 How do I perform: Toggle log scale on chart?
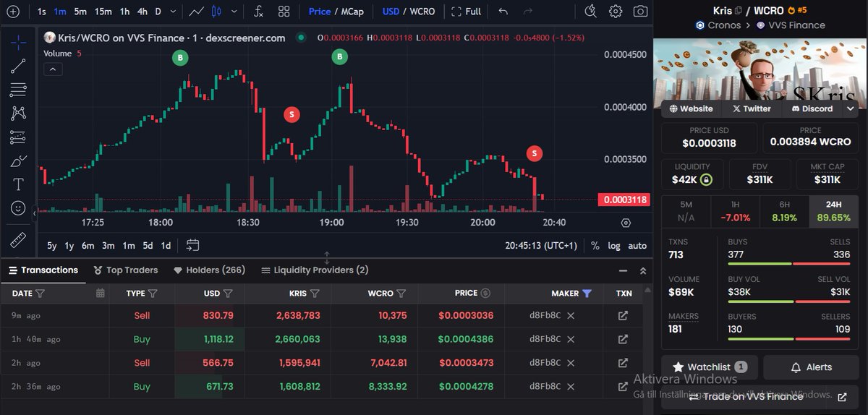tap(613, 246)
